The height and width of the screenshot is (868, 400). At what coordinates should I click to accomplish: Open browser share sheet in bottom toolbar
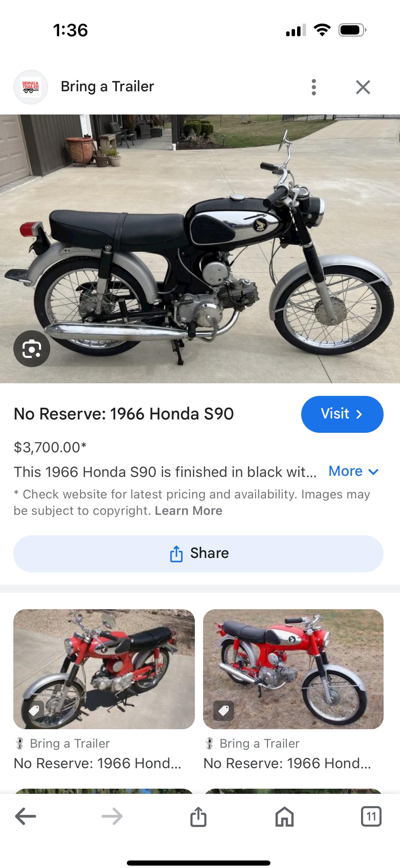[198, 816]
